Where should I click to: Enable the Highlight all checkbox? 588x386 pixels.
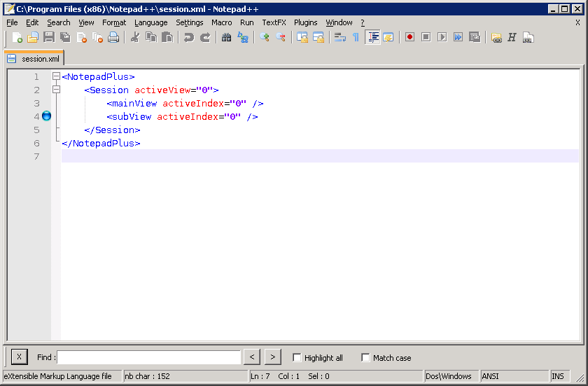297,358
